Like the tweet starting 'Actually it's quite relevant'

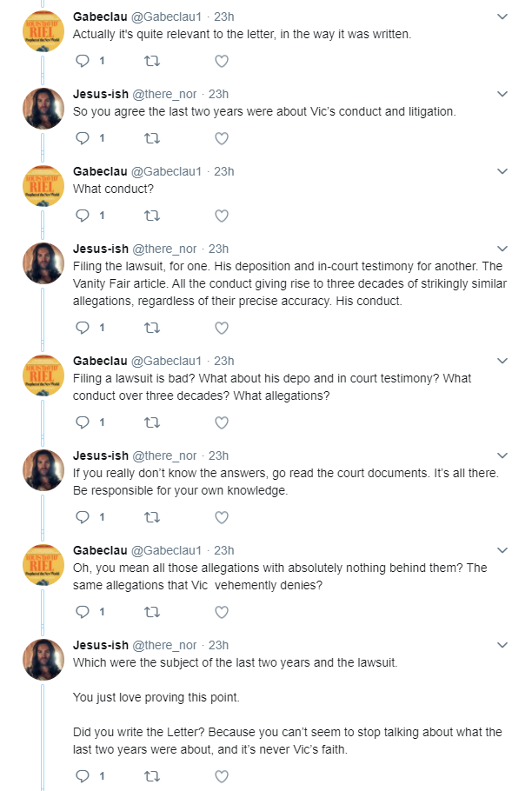click(x=222, y=62)
